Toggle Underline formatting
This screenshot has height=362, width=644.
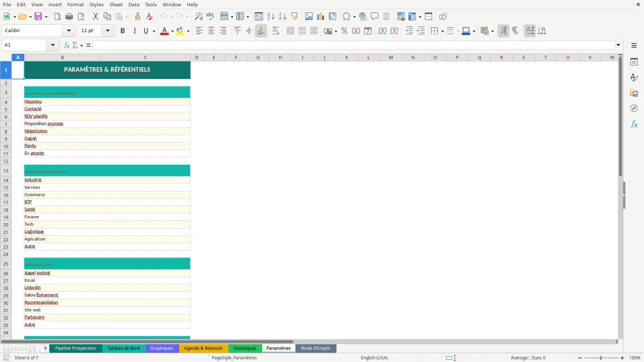(145, 31)
